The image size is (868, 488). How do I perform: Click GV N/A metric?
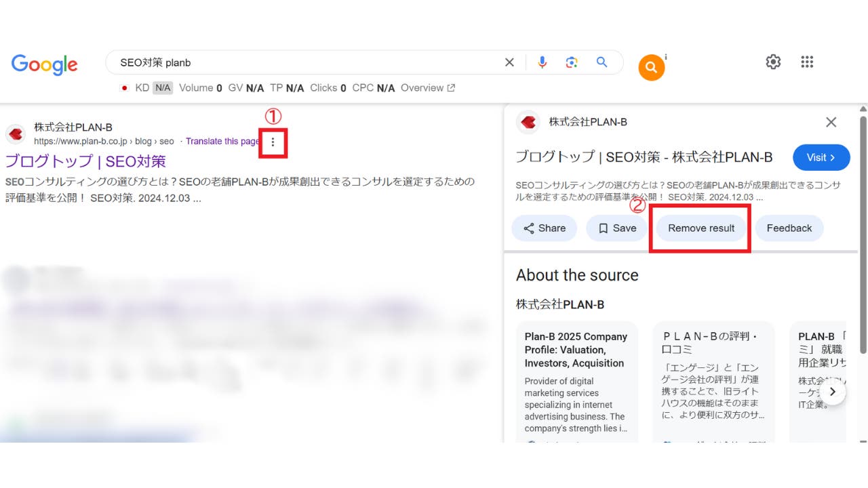coord(246,88)
